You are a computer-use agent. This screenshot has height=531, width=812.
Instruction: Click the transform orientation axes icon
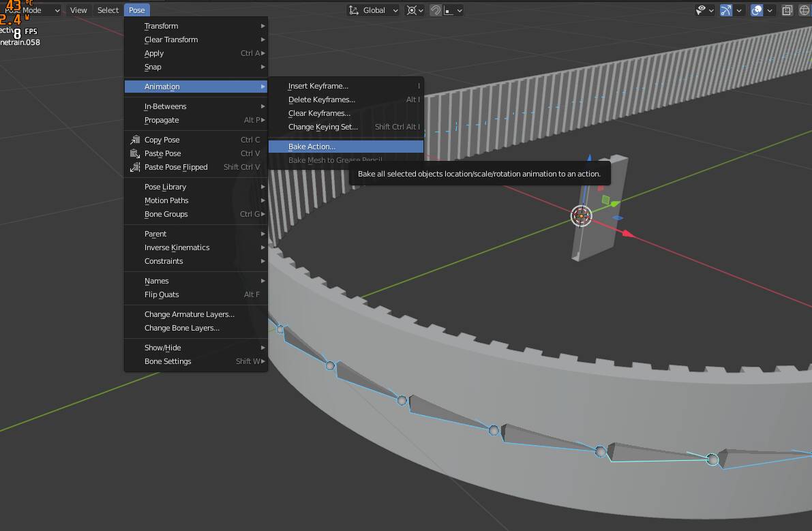point(353,10)
